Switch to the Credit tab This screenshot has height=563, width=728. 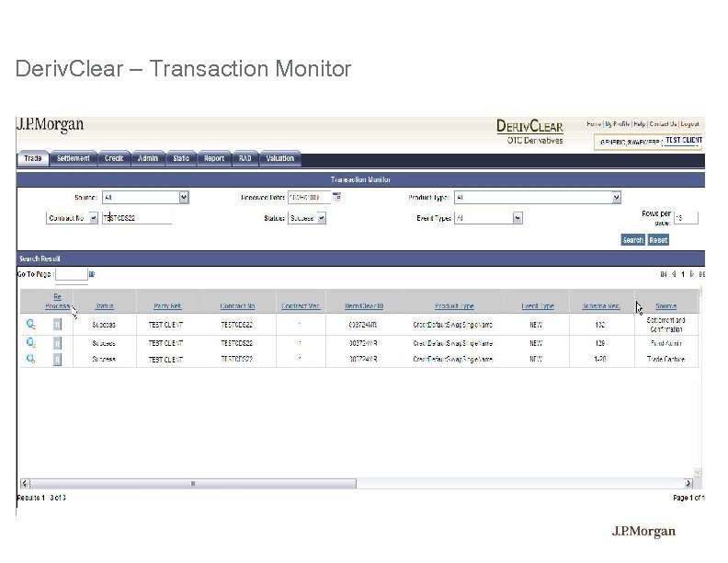tap(114, 158)
